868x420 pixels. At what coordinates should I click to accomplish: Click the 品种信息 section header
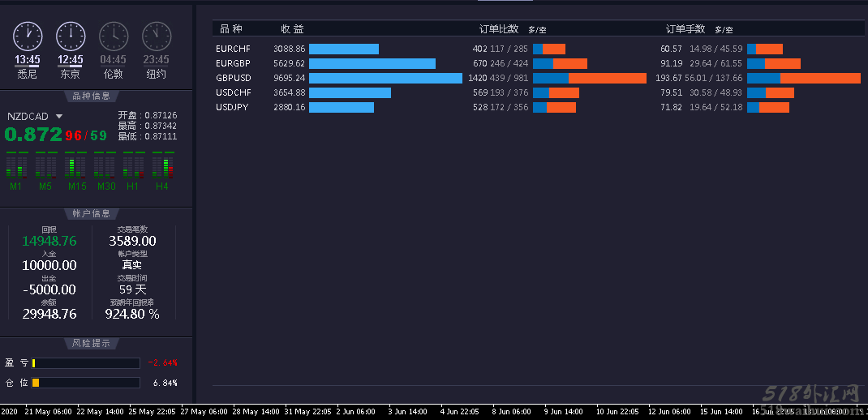[x=92, y=96]
